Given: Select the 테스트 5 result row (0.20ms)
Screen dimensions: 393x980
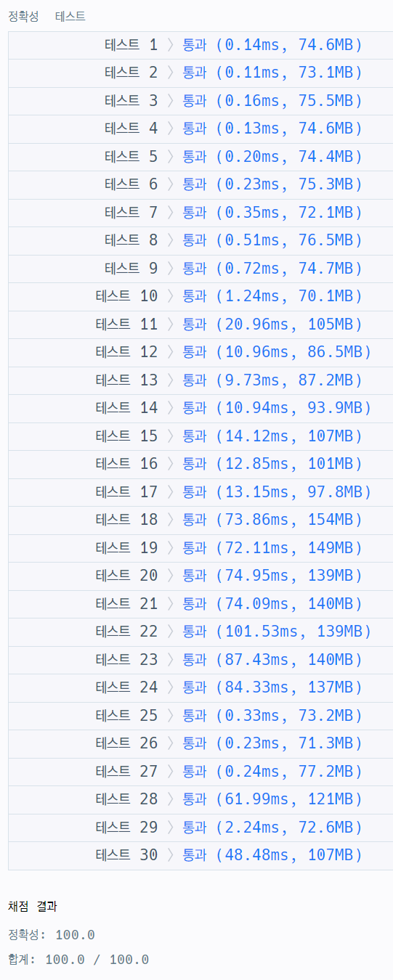Looking at the screenshot, I should pyautogui.click(x=200, y=157).
